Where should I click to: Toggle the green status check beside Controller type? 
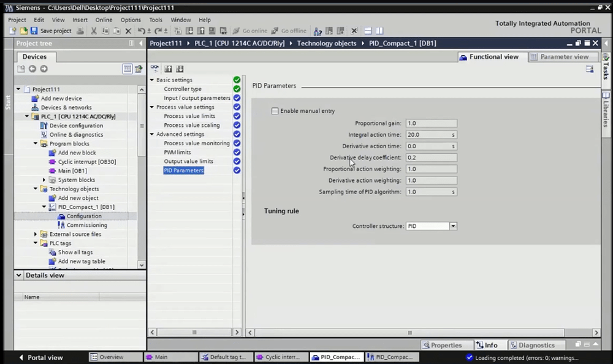237,88
